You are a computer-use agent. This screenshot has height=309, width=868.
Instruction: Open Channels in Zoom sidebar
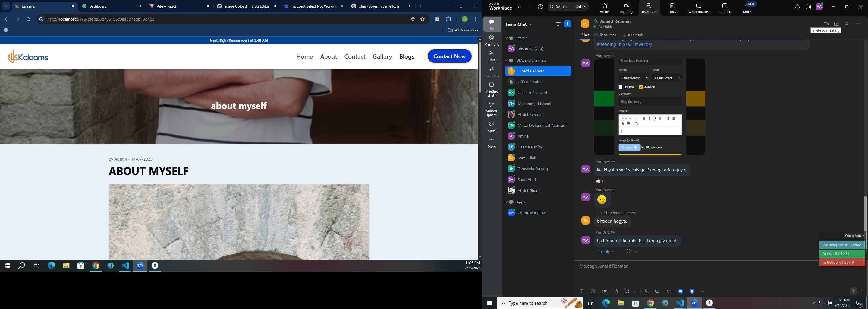click(492, 72)
